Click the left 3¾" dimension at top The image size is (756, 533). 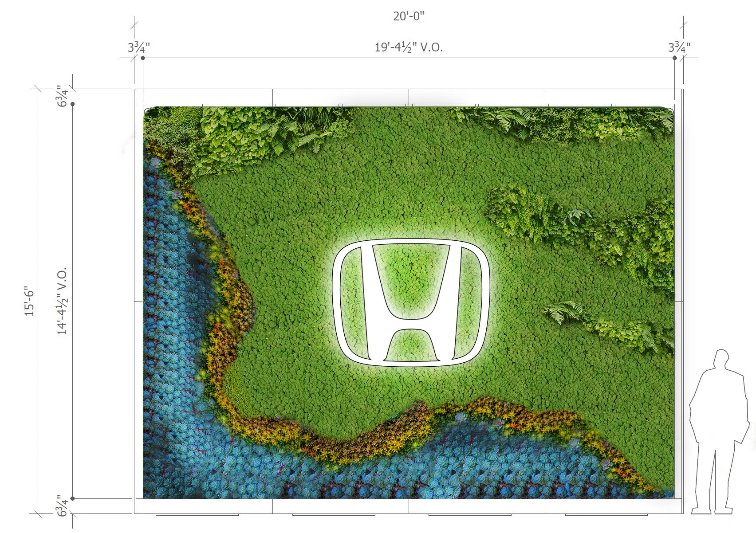point(139,47)
